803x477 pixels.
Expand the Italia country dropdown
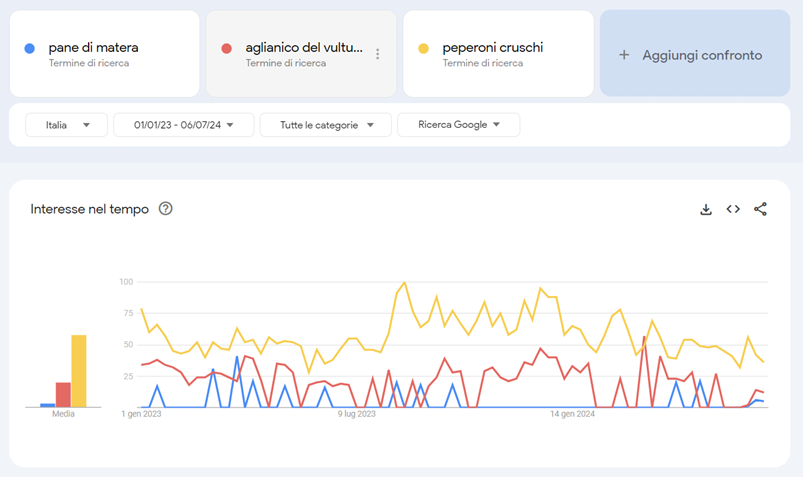point(66,125)
